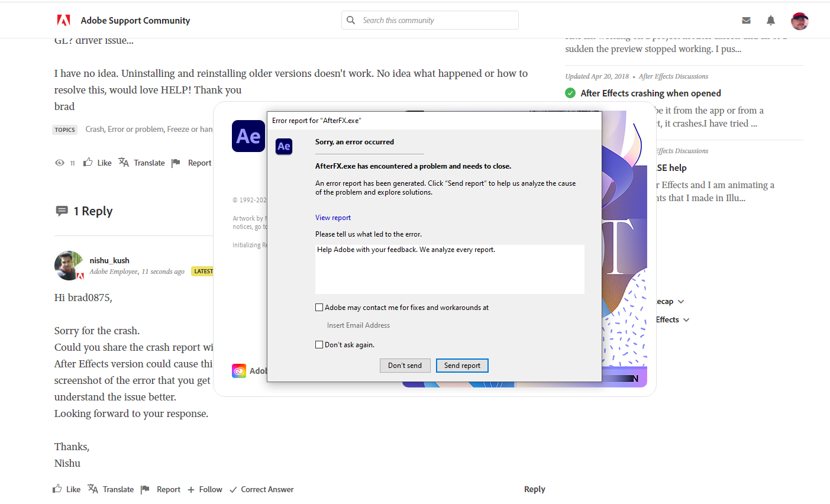Image resolution: width=830 pixels, height=504 pixels.
Task: Report the original post via the flag icon
Action: click(176, 163)
